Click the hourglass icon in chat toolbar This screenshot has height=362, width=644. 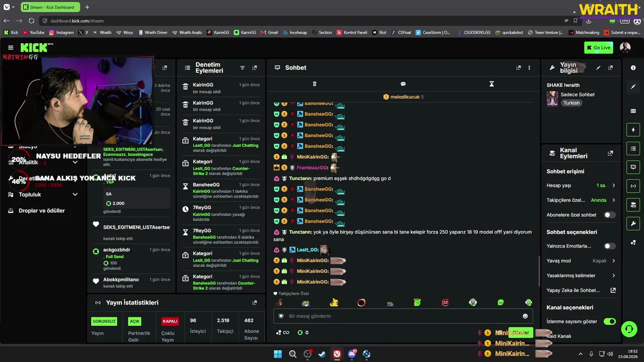(492, 84)
